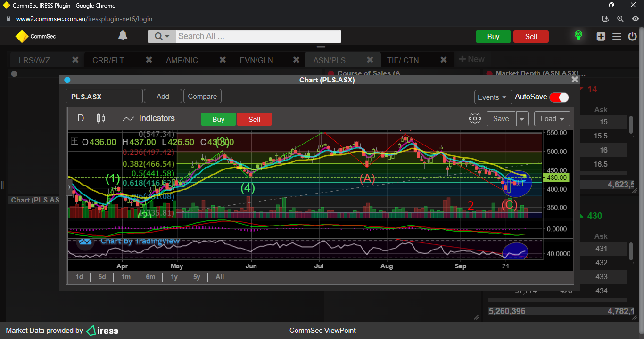
Task: Close the AMP/NIC tab
Action: click(223, 60)
